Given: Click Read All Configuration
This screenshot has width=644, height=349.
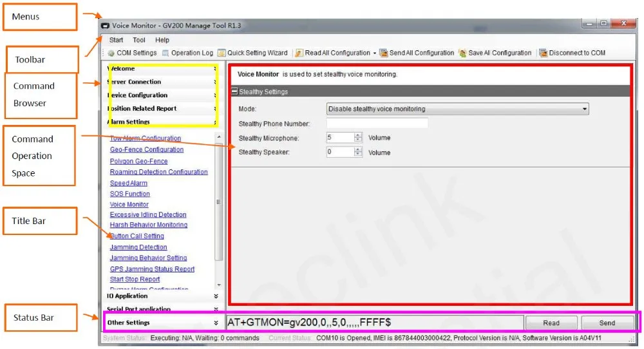Looking at the screenshot, I should click(333, 53).
